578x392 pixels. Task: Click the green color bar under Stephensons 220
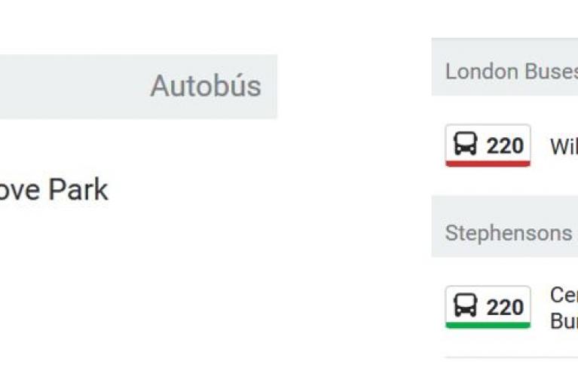pyautogui.click(x=488, y=325)
